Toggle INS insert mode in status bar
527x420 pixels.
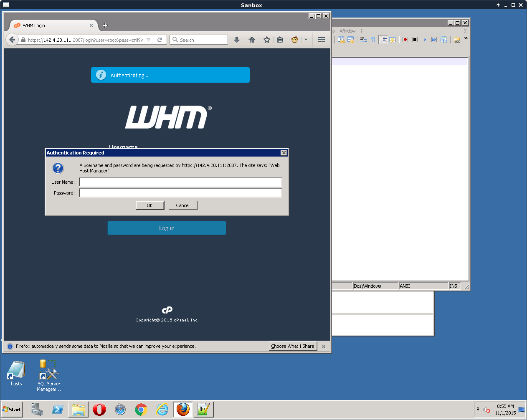point(456,286)
